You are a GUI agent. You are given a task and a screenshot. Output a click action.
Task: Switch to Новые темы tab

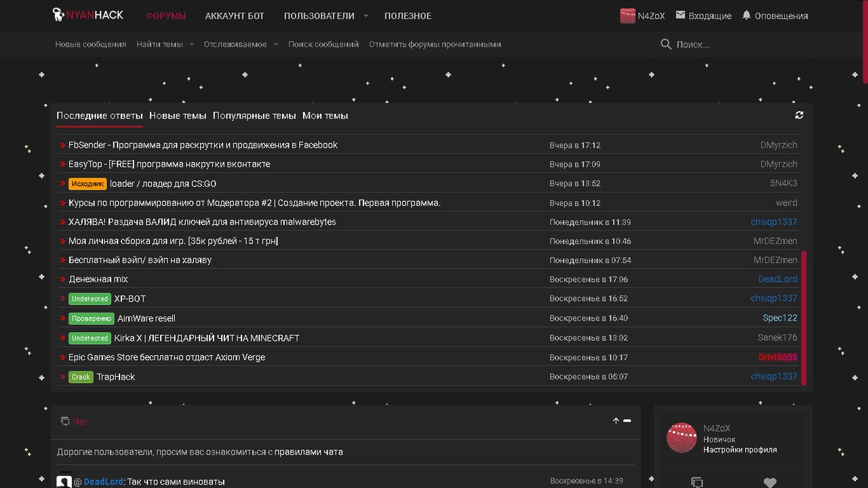(178, 115)
